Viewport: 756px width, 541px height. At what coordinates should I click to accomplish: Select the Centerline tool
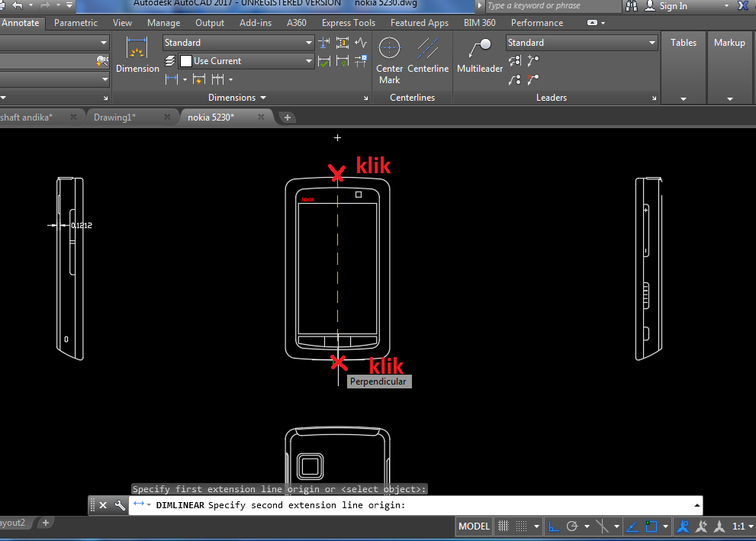click(x=428, y=55)
